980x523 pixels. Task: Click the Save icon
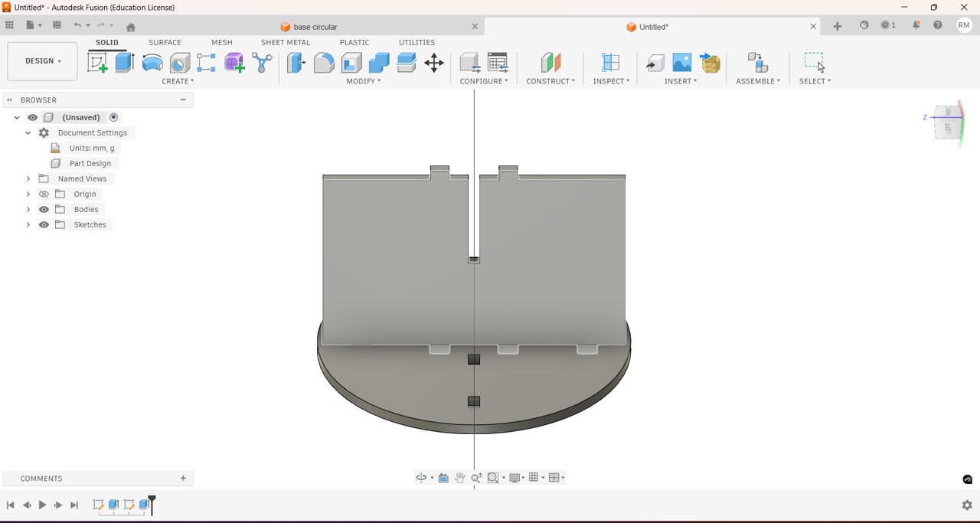[x=57, y=25]
